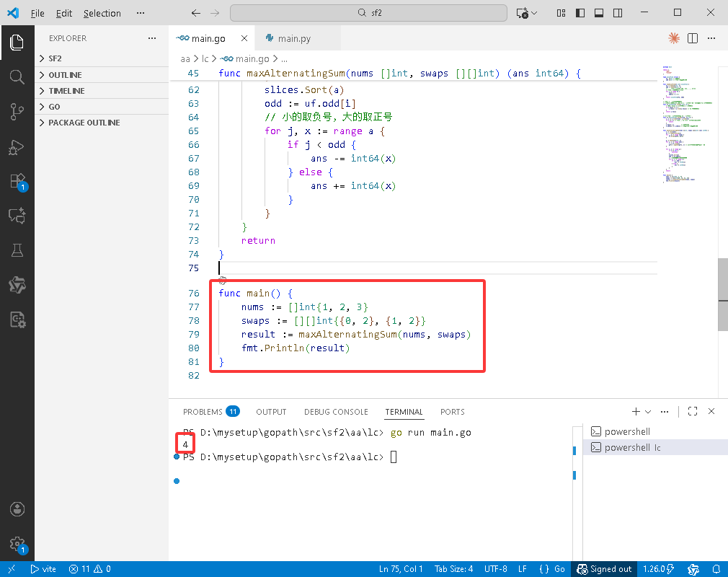Open Copilot dropdown arrow in title bar
Image resolution: width=728 pixels, height=577 pixels.
coord(534,13)
